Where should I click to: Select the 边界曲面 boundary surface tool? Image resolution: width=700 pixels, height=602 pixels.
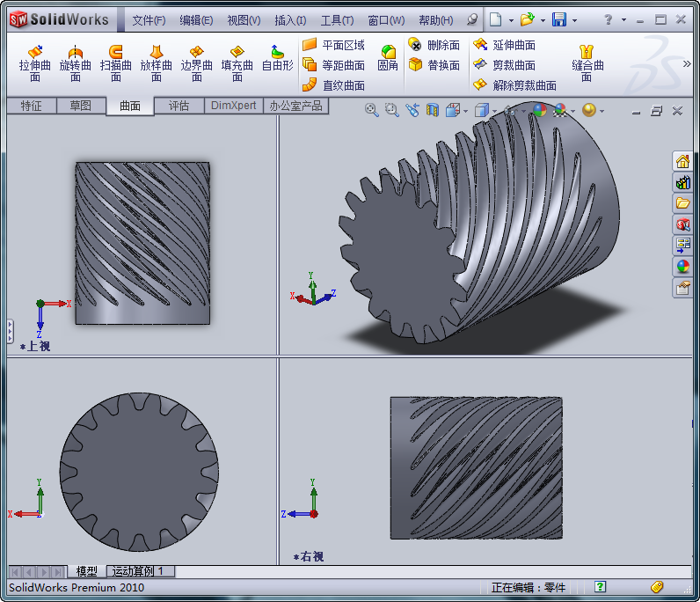196,63
